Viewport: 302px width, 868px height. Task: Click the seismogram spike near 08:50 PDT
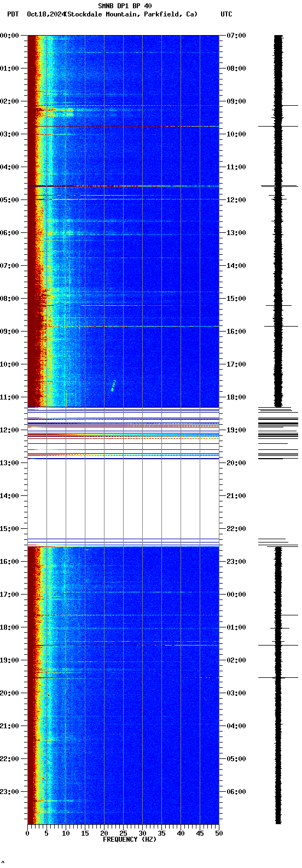(x=281, y=326)
